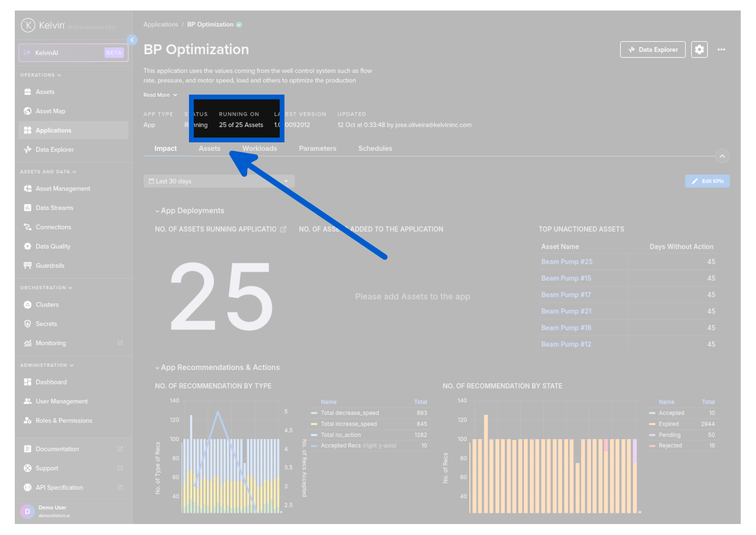
Task: Open Asset Map in the sidebar
Action: [x=50, y=111]
